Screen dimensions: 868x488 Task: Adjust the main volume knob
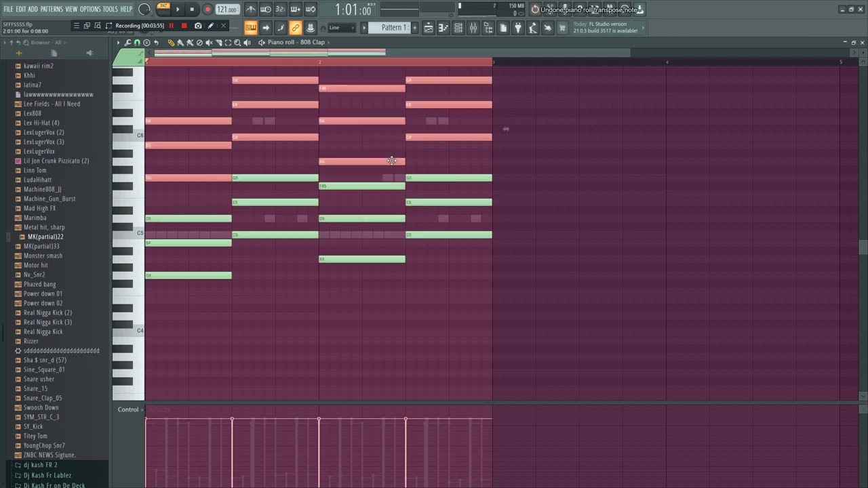[x=144, y=9]
